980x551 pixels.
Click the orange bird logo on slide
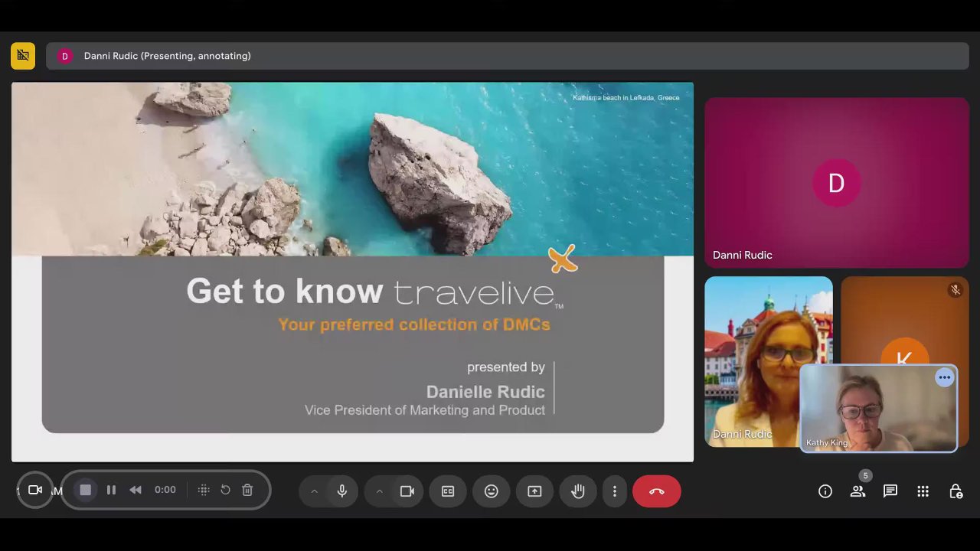563,259
